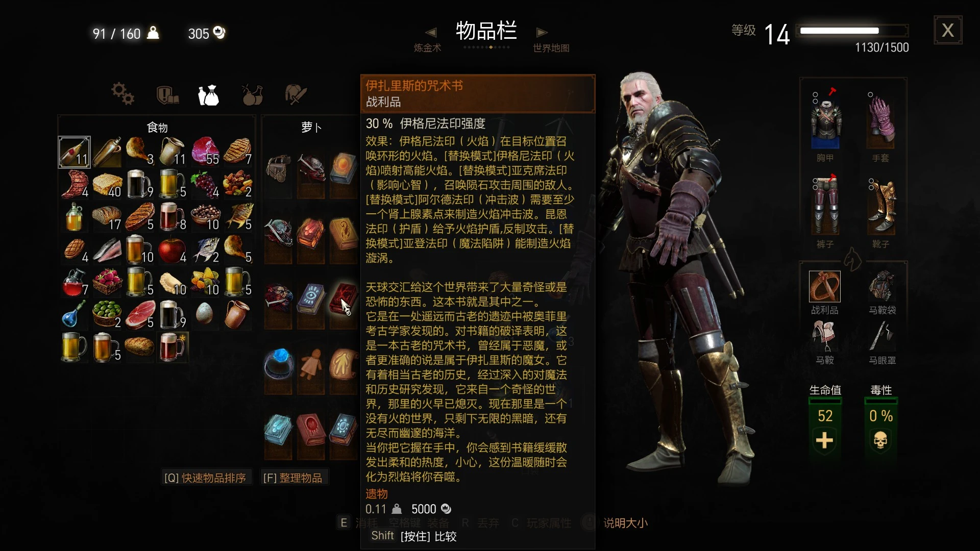Click the red apple food item

tap(173, 249)
